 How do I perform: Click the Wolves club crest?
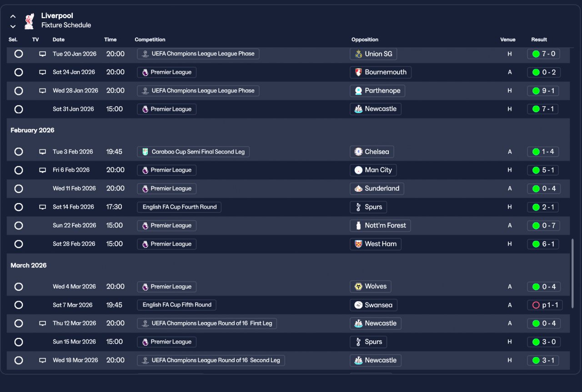coord(358,287)
